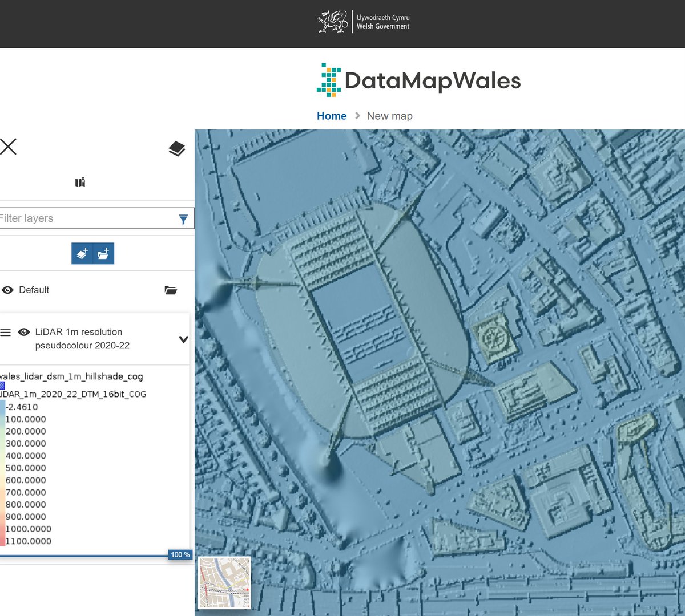This screenshot has height=616, width=685.
Task: Toggle visibility of the Default group
Action: point(7,290)
